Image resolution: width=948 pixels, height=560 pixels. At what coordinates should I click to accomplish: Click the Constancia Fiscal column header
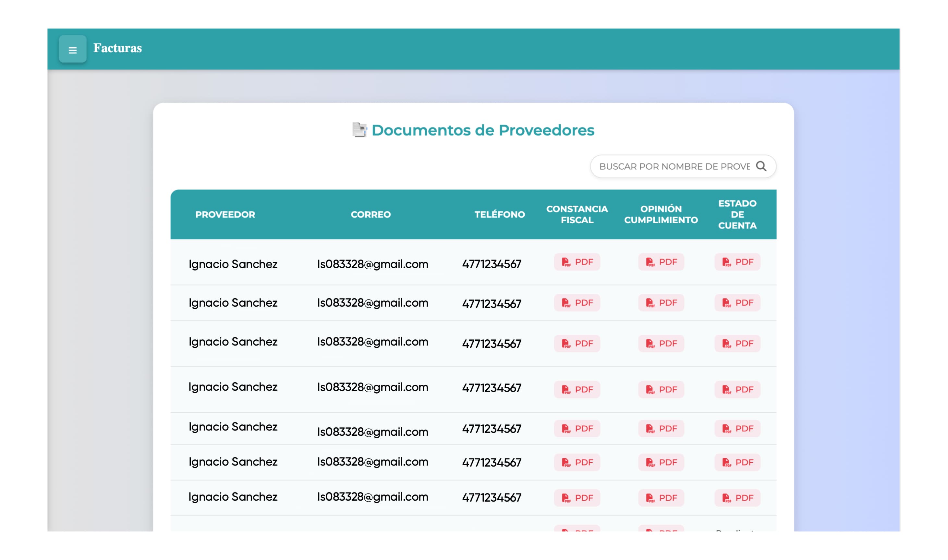(577, 215)
